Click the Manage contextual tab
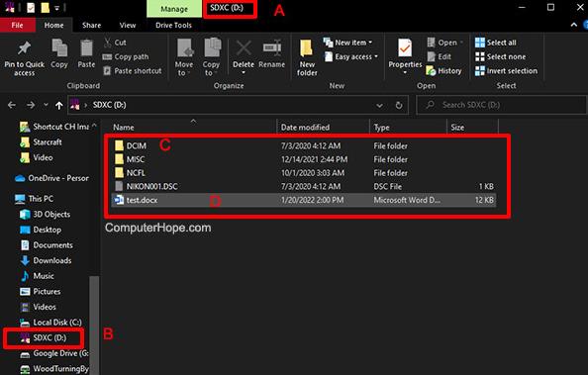This screenshot has height=375, width=588. (x=174, y=9)
